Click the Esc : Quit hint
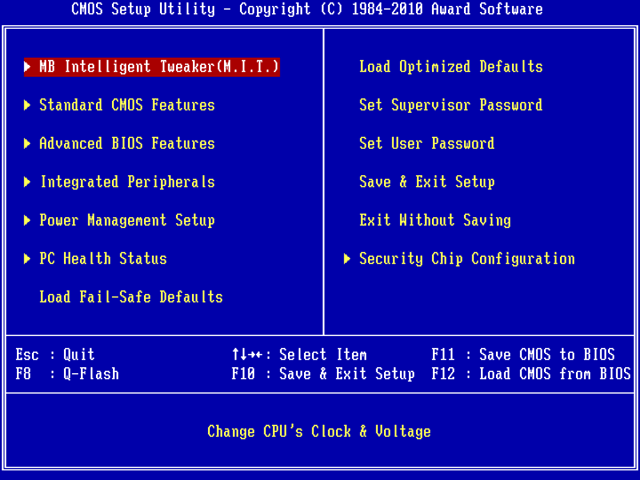This screenshot has height=480, width=640. [55, 355]
